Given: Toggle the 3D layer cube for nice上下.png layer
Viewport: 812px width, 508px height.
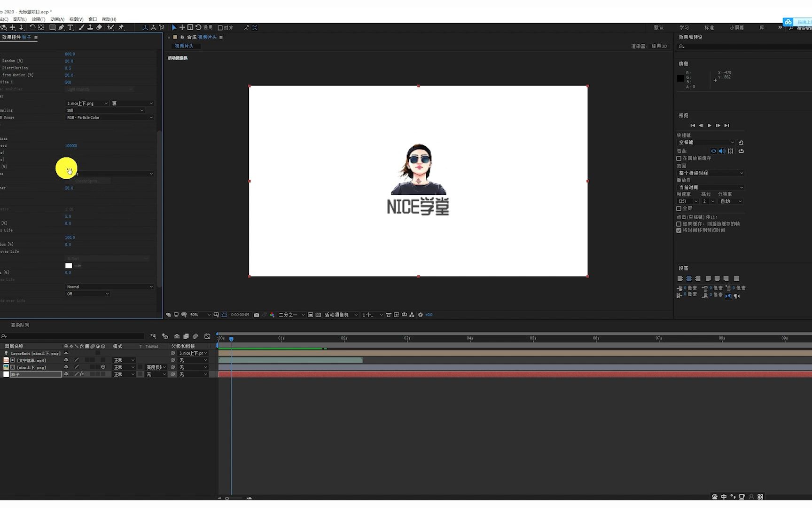Looking at the screenshot, I should click(x=103, y=367).
